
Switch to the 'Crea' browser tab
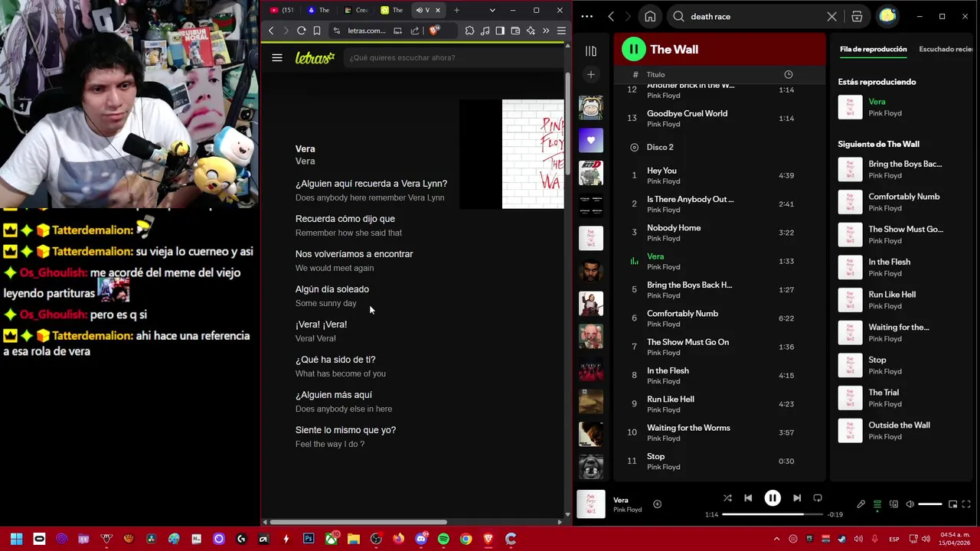tap(356, 10)
